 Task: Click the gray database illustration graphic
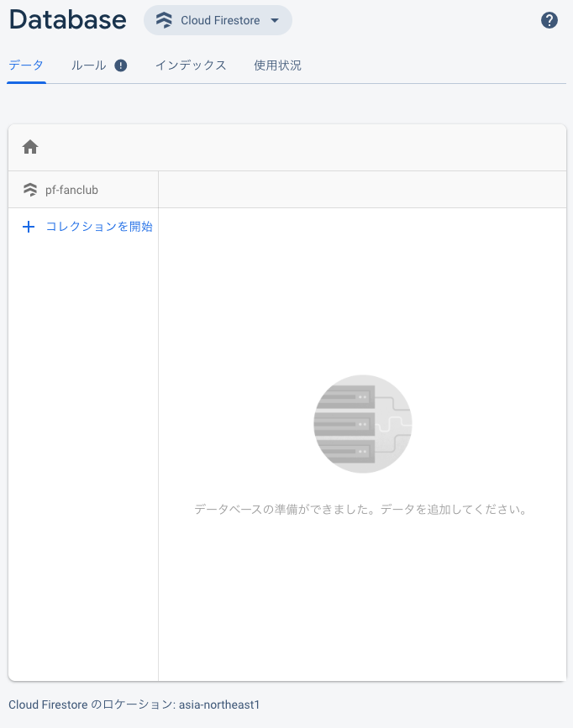pyautogui.click(x=363, y=424)
